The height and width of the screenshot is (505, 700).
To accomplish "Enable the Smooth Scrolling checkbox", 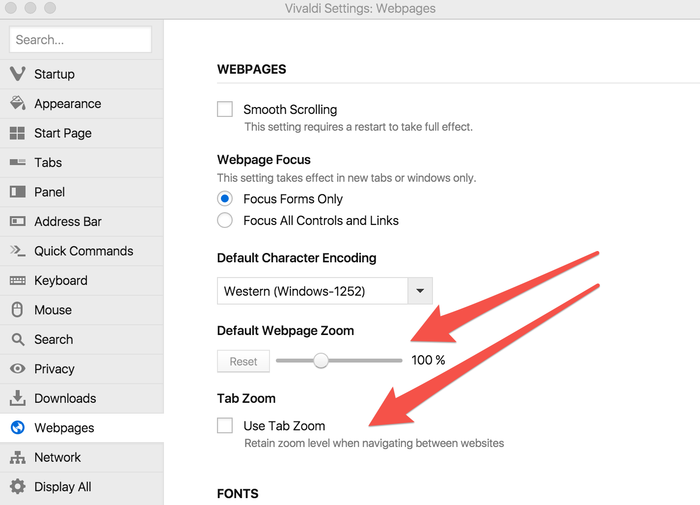I will tap(225, 110).
